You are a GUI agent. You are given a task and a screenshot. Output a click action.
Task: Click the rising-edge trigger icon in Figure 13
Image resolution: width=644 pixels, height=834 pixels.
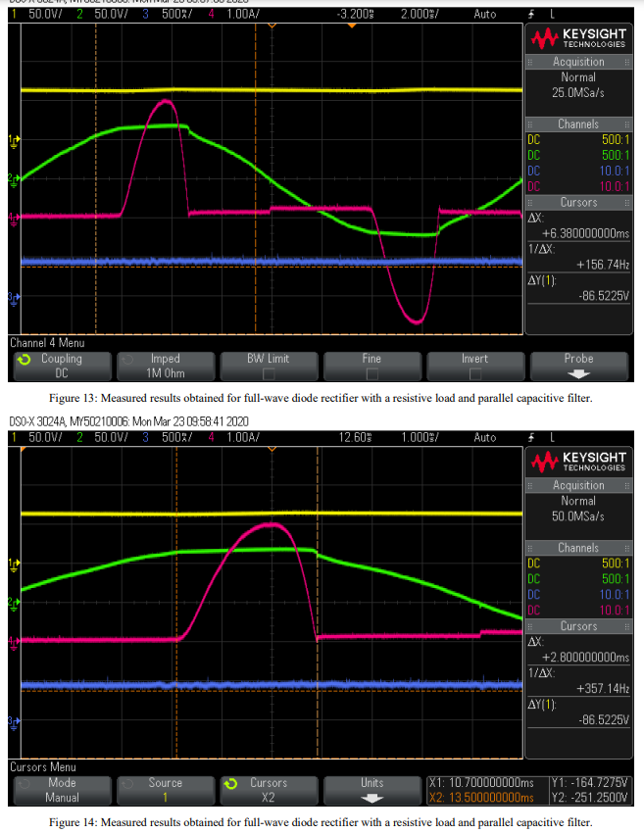(530, 15)
